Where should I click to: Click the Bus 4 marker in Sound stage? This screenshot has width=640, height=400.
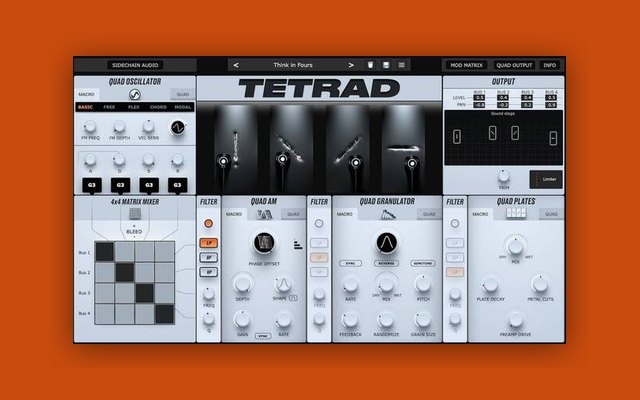click(x=553, y=138)
